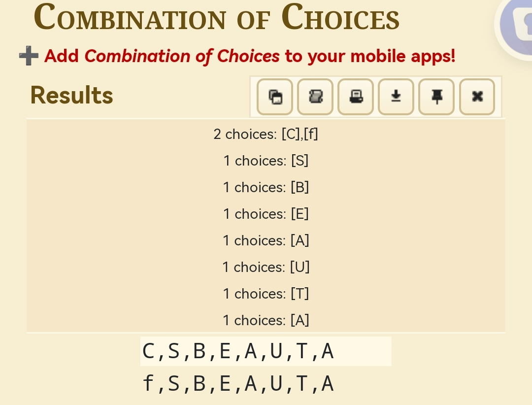
Task: Click the plus icon beside Add
Action: pyautogui.click(x=29, y=56)
